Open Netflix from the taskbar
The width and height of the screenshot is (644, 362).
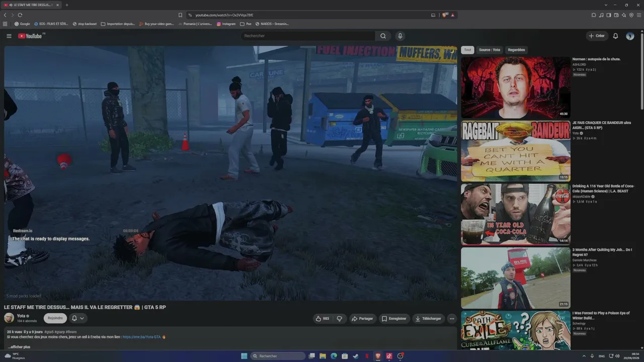coord(367,356)
